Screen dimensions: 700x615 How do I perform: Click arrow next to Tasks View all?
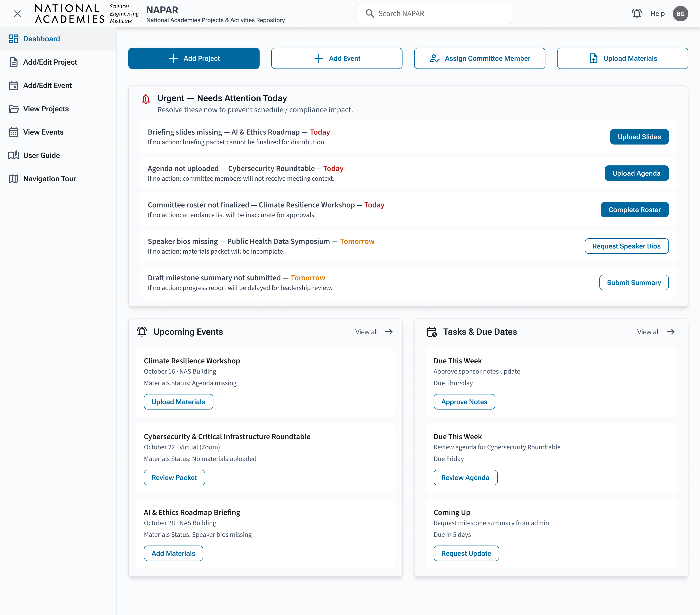pos(671,332)
